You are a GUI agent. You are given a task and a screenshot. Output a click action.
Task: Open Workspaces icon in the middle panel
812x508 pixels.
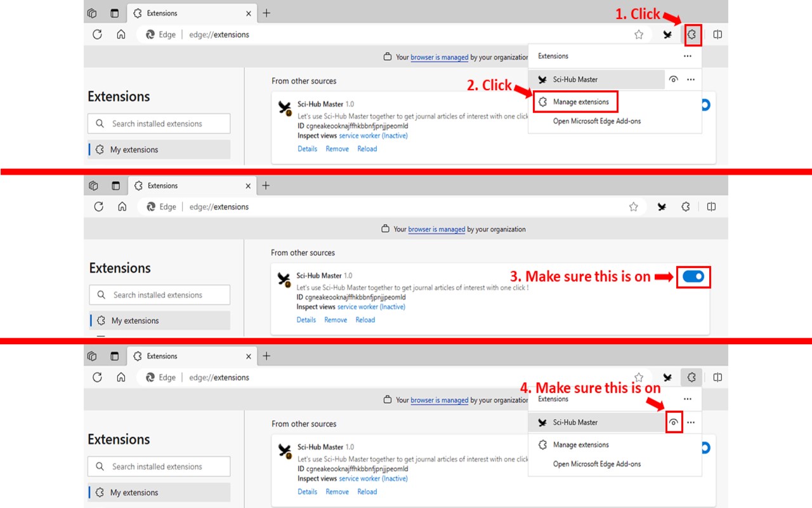93,185
